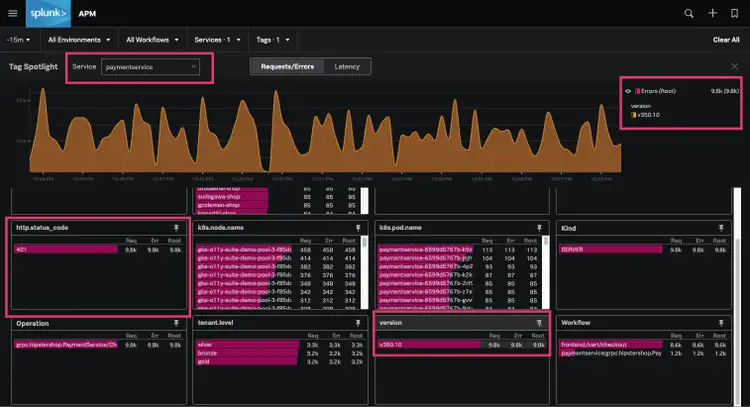Pin the http.status_code card
The width and height of the screenshot is (750, 407).
point(175,228)
